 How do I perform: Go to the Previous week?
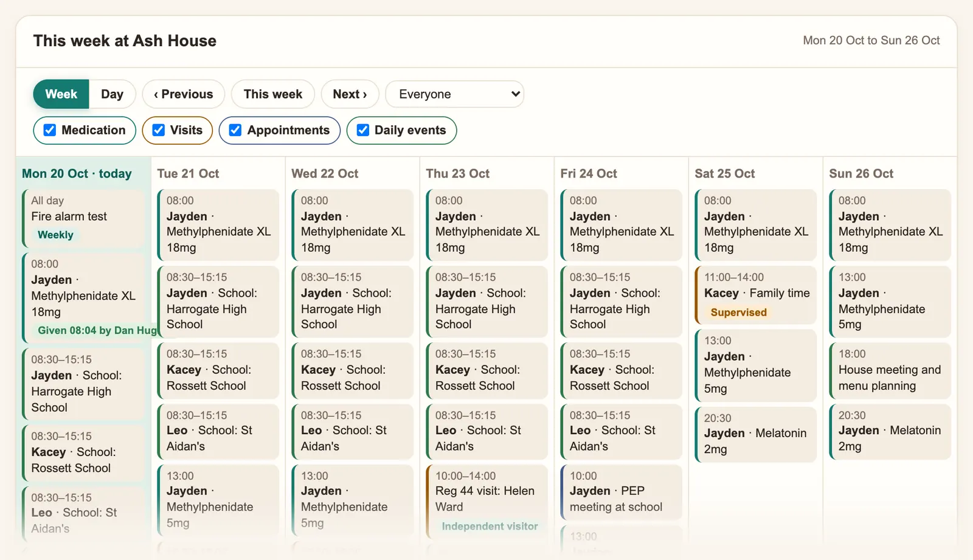point(184,94)
